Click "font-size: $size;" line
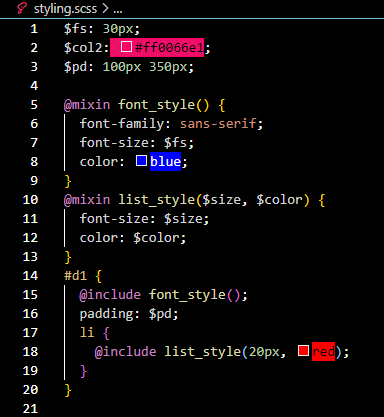 click(x=144, y=219)
